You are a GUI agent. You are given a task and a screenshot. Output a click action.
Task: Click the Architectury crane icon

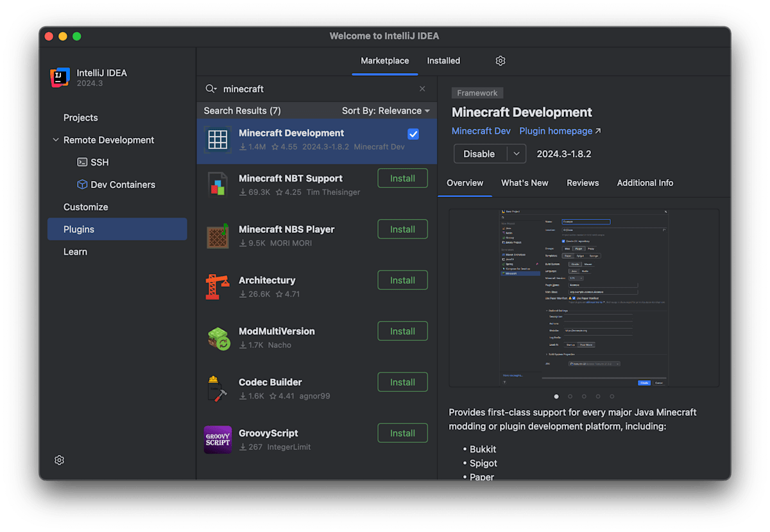pyautogui.click(x=218, y=286)
